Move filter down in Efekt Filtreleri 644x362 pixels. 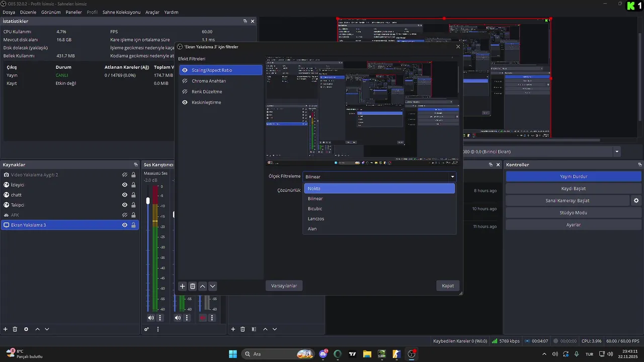point(213,286)
